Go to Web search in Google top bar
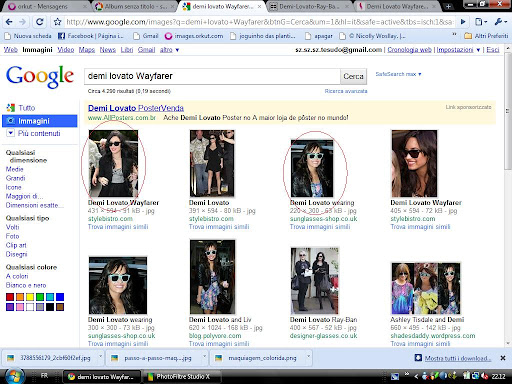Image resolution: width=512 pixels, height=384 pixels. 10,50
